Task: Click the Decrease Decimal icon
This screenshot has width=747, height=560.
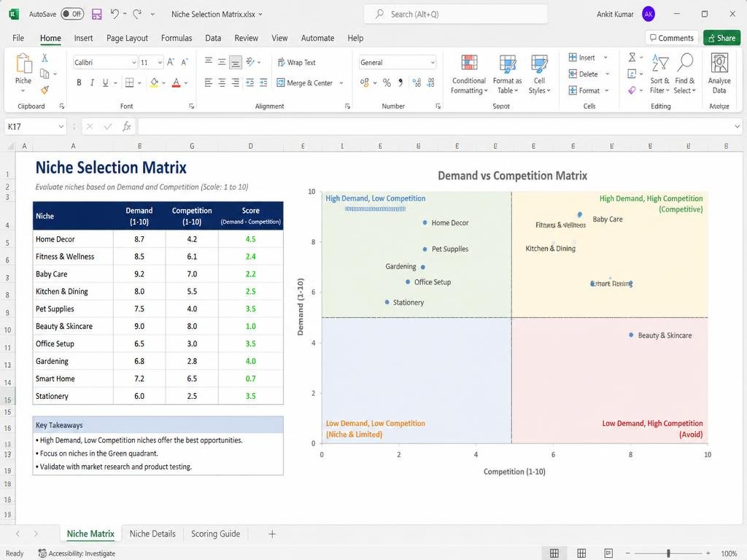Action: click(x=430, y=83)
